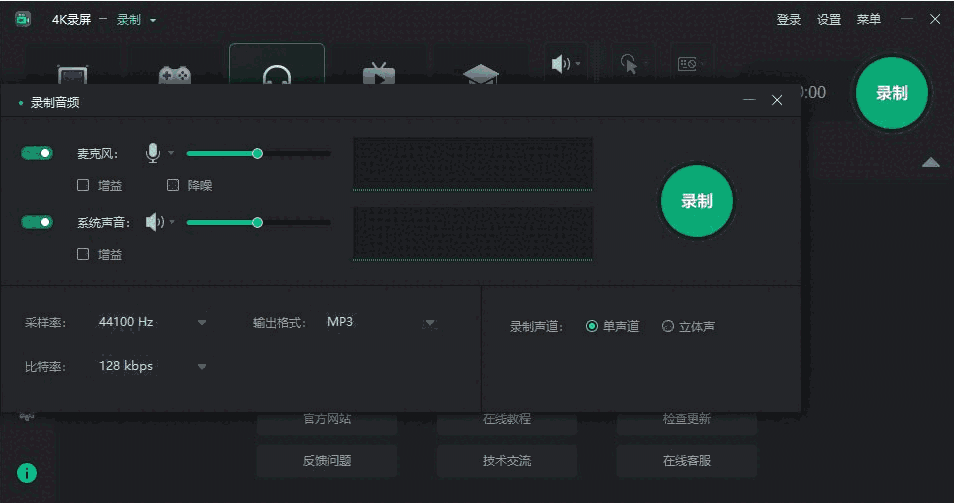Click the 录制音频 dialog title text
Viewport: 954px width, 503px height.
55,102
